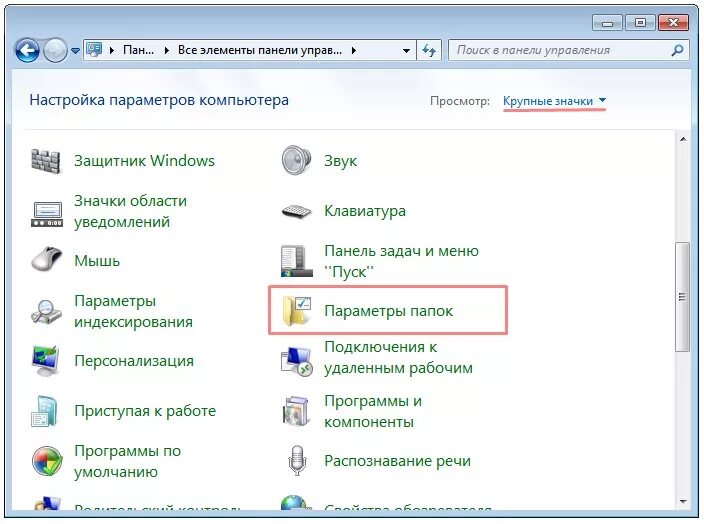
Task: Open the Программы и компоненты icon
Action: (296, 411)
